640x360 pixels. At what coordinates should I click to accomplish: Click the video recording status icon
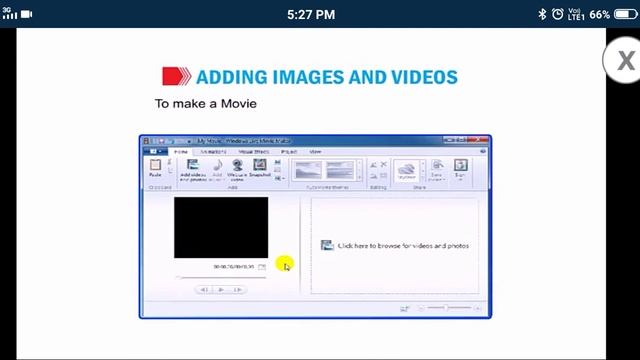(x=27, y=14)
